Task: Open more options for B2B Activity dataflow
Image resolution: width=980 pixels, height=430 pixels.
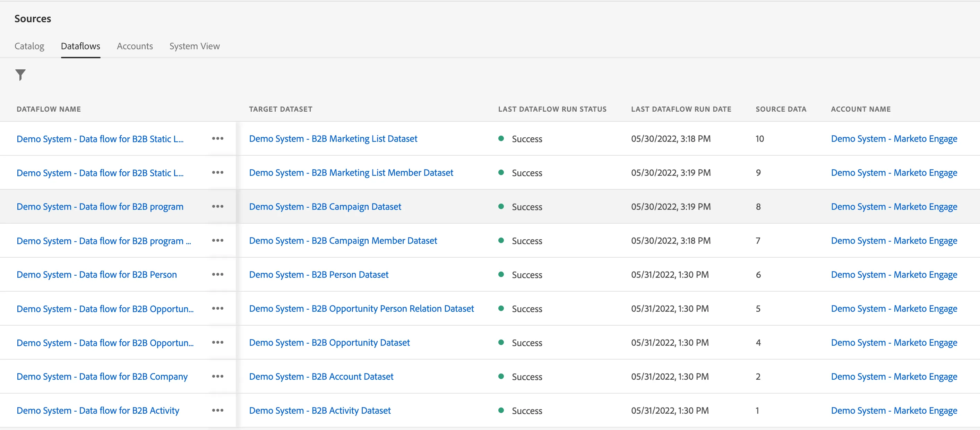Action: point(218,410)
